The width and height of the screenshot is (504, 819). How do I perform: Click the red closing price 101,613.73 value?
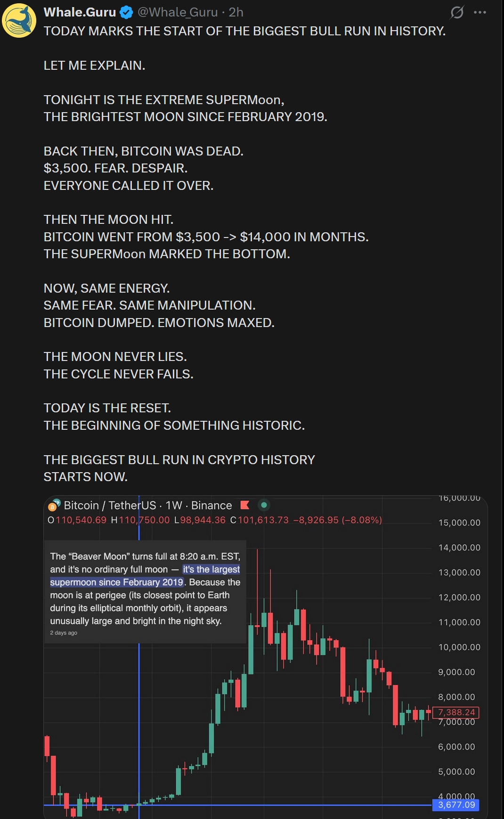(x=263, y=520)
